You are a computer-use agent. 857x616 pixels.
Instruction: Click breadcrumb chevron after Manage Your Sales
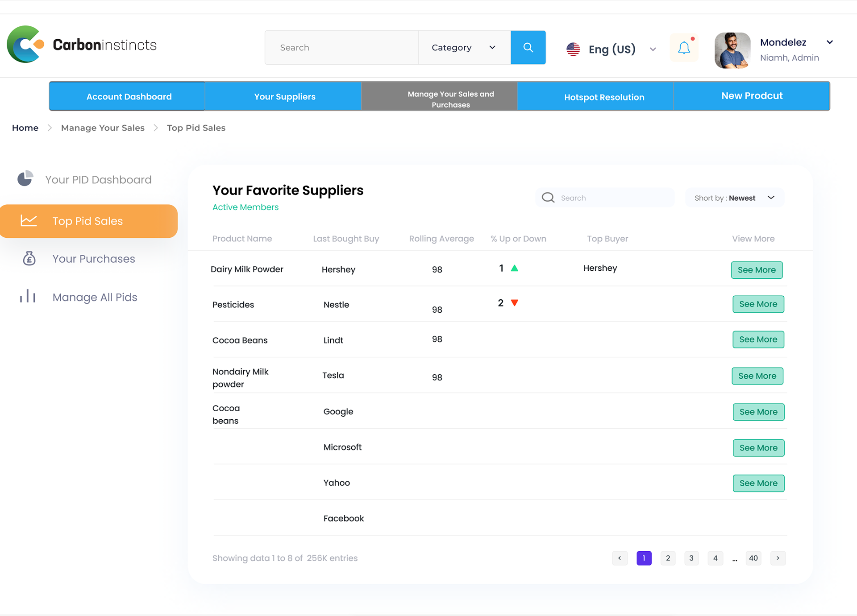click(x=156, y=128)
